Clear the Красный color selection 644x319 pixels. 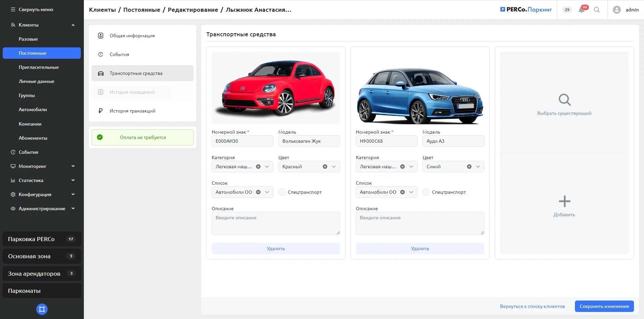325,167
